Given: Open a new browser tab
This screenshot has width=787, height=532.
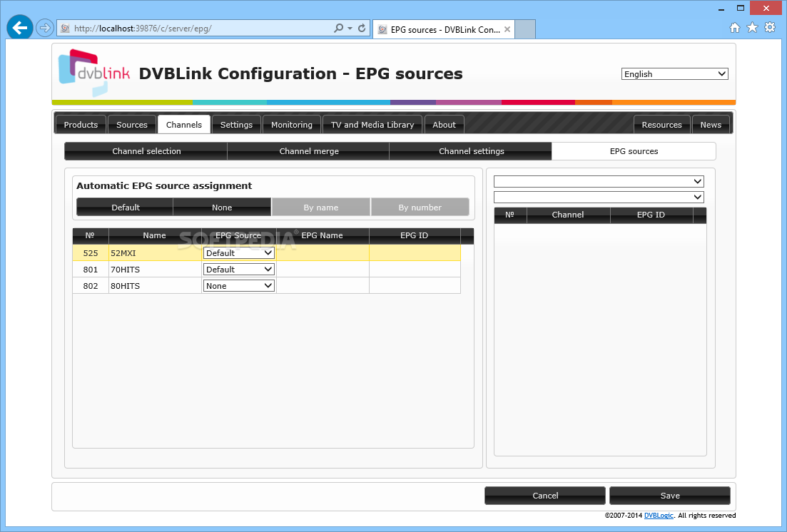Looking at the screenshot, I should tap(525, 29).
